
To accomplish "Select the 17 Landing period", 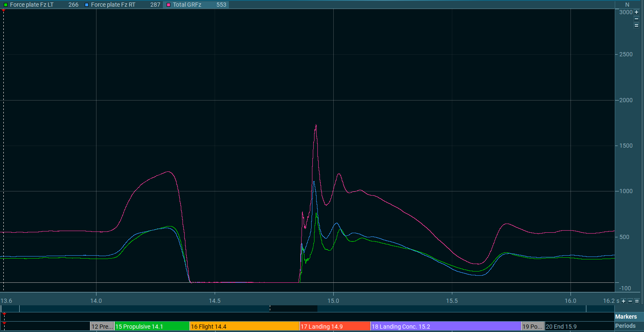I will pyautogui.click(x=335, y=326).
